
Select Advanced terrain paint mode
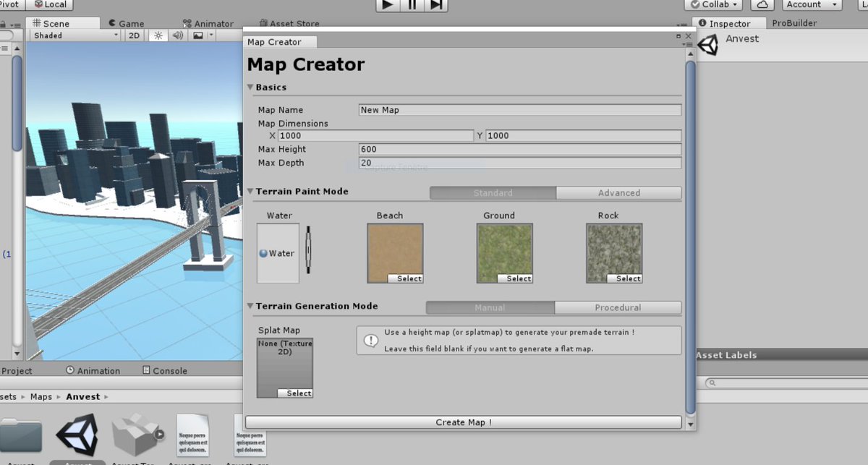[x=619, y=193]
